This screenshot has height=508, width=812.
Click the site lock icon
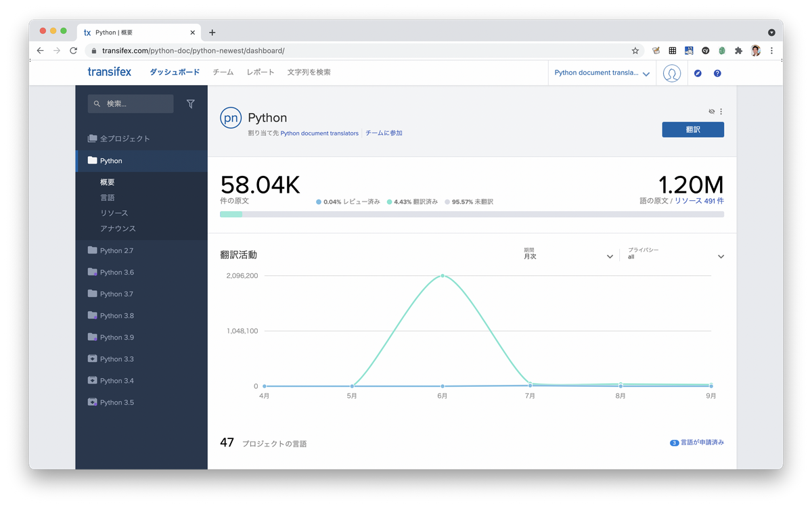pyautogui.click(x=93, y=51)
